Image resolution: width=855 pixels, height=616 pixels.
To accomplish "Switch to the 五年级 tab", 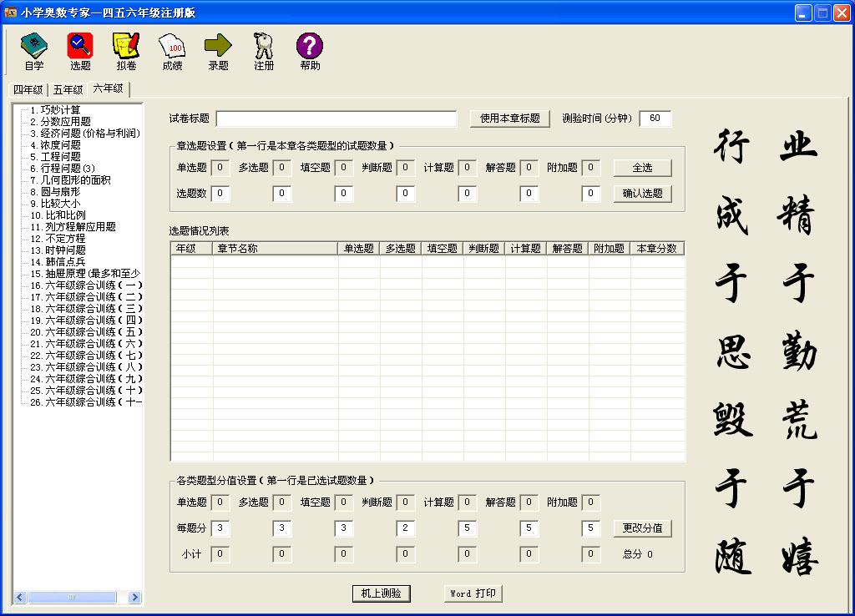I will 68,90.
